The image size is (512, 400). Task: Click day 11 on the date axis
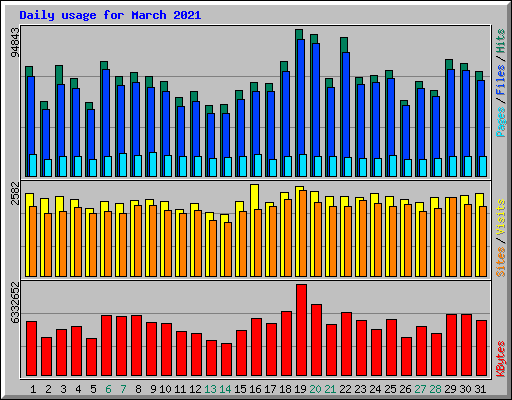pos(180,389)
